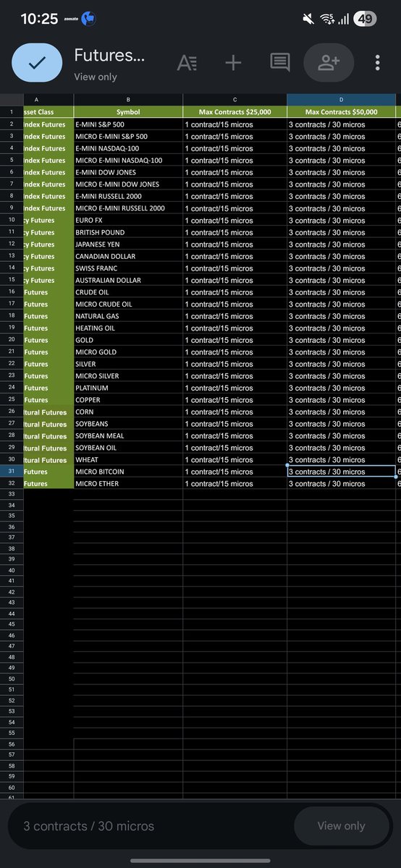
Task: Select row 1 header number
Action: [x=12, y=112]
